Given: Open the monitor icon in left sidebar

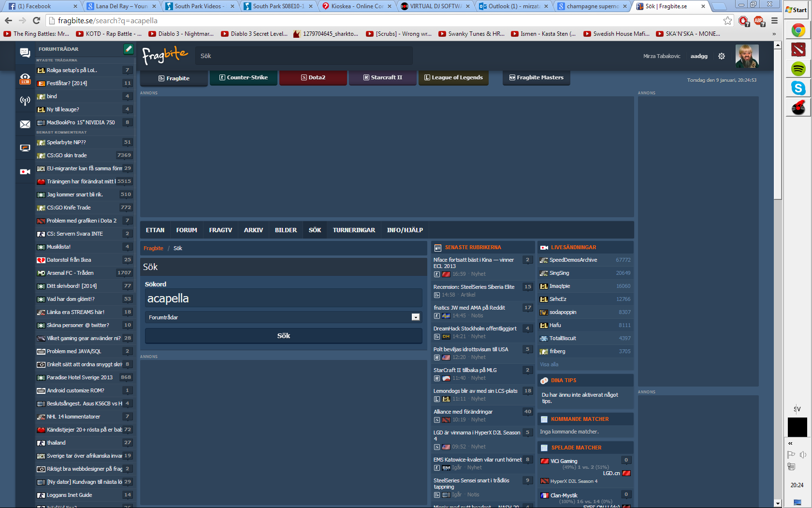Looking at the screenshot, I should click(x=25, y=148).
